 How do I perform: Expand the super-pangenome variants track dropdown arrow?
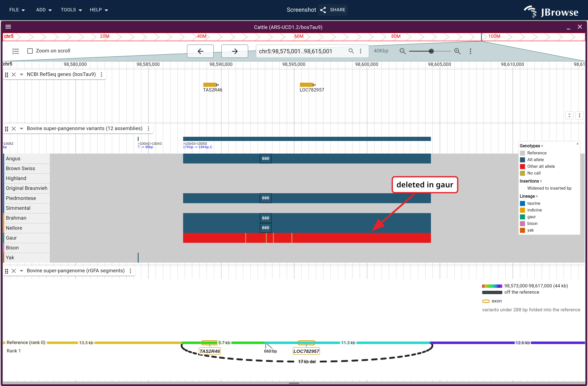pyautogui.click(x=21, y=129)
